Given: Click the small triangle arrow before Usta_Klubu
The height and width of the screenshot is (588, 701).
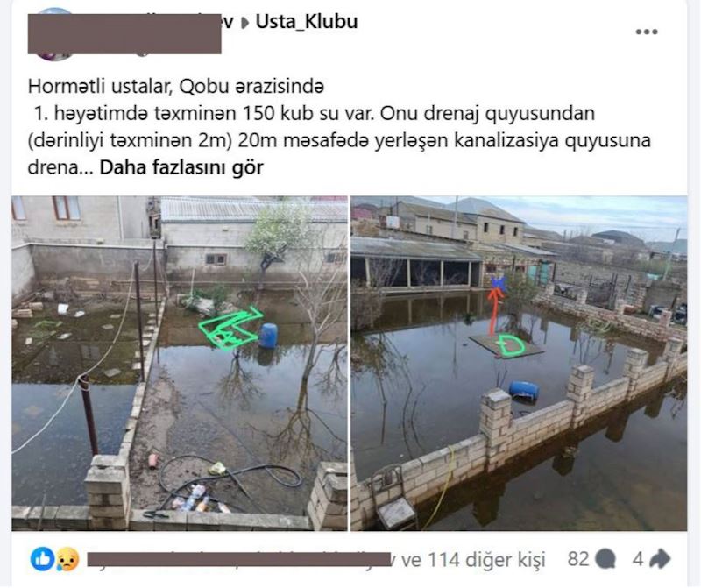Looking at the screenshot, I should pos(245,23).
